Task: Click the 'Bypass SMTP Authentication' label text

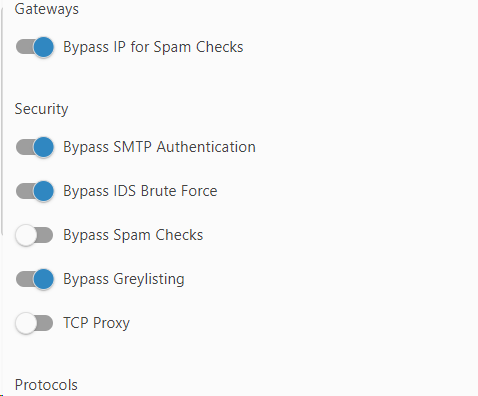Action: [159, 147]
